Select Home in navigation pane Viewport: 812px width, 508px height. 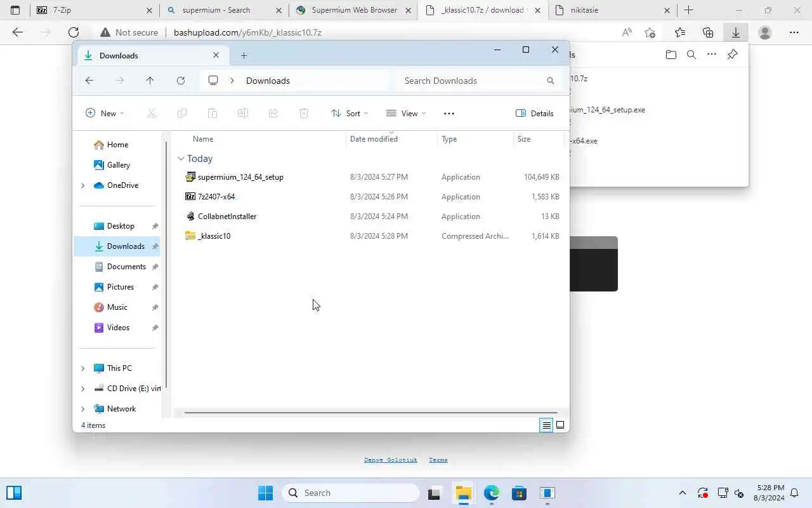click(x=117, y=145)
